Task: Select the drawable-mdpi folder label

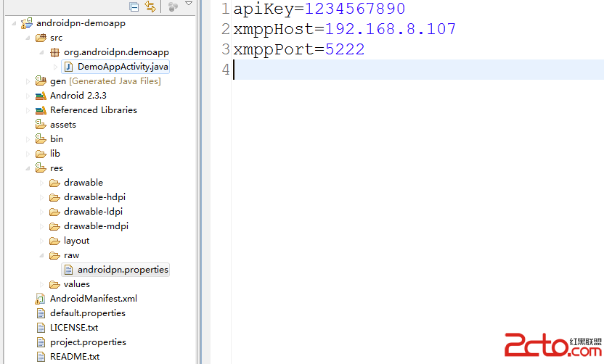Action: pos(96,226)
